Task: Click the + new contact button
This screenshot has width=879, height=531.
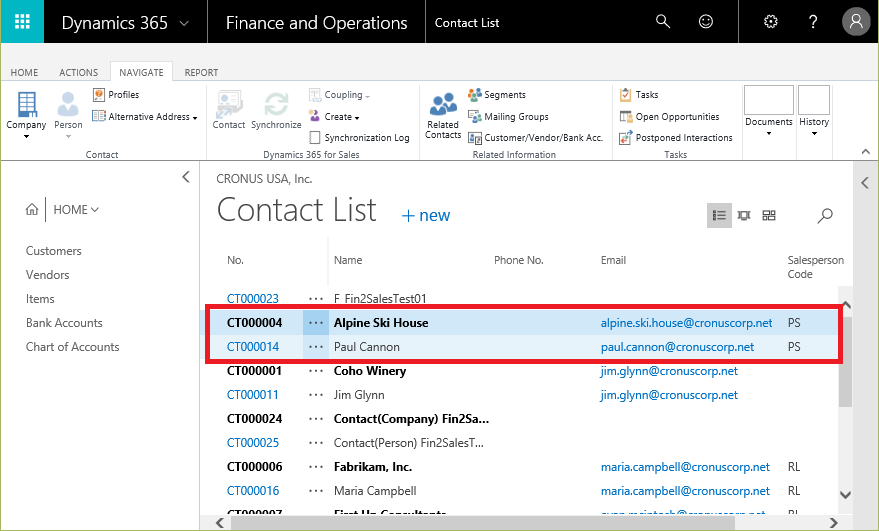Action: coord(426,215)
